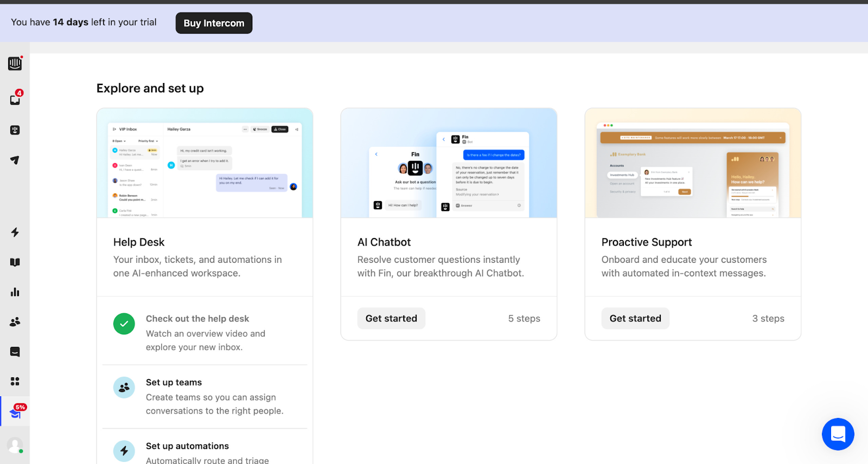The height and width of the screenshot is (464, 868).
Task: Click the '5 steps' label
Action: click(524, 319)
